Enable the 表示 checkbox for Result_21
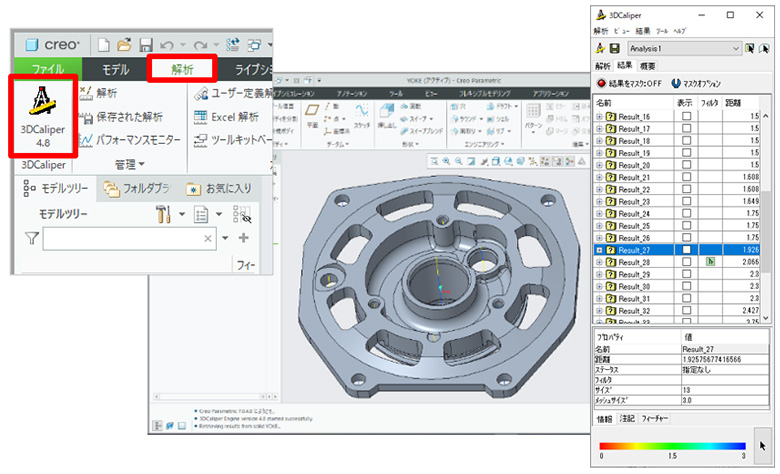Image resolution: width=780 pixels, height=474 pixels. pyautogui.click(x=685, y=177)
